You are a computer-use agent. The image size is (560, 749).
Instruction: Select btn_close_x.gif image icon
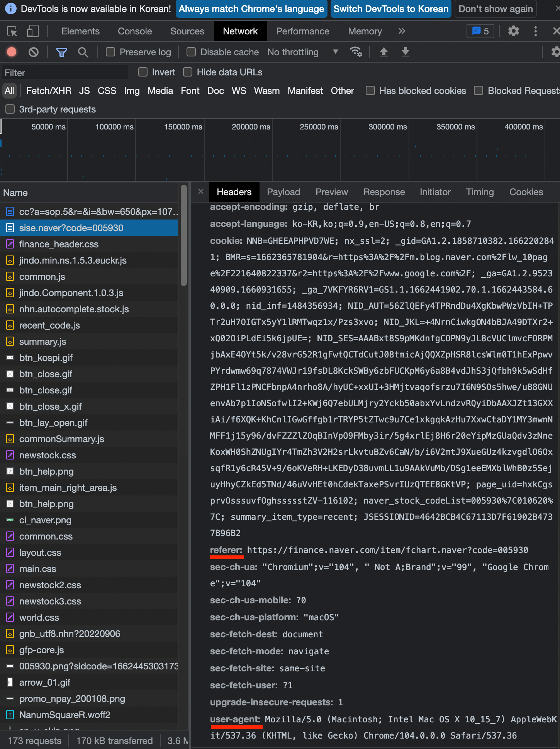[x=10, y=407]
